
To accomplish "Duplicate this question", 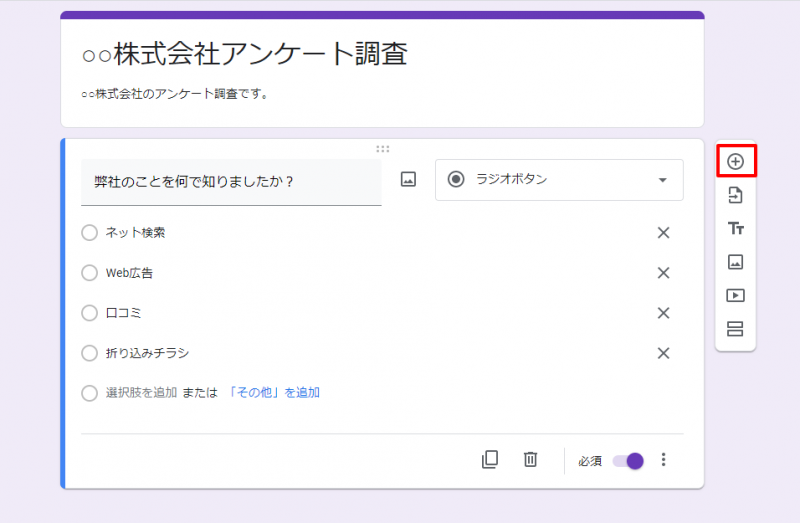I will click(x=489, y=460).
